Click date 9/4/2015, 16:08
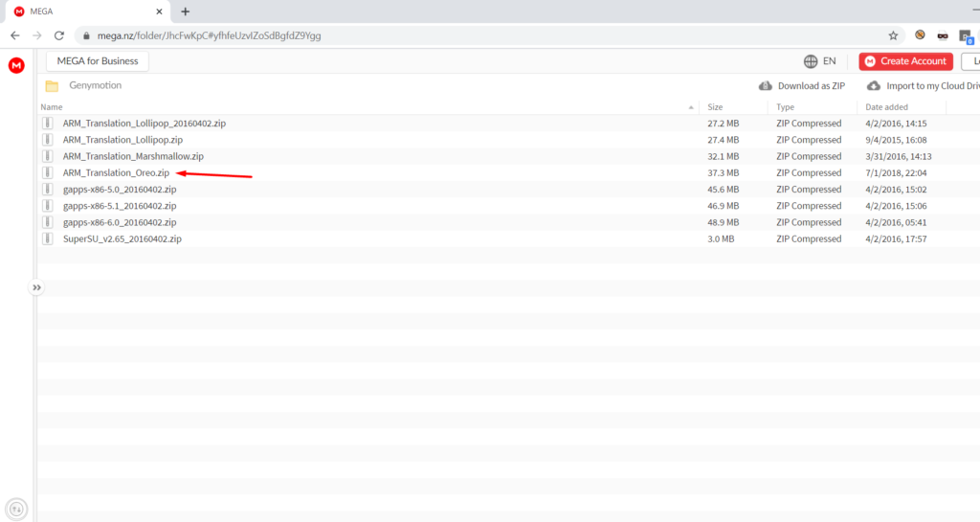 tap(896, 140)
